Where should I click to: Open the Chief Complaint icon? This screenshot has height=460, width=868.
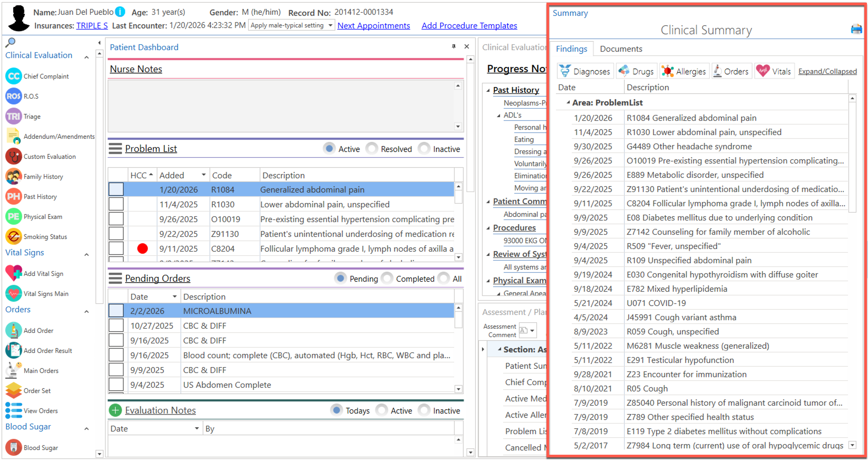(13, 76)
